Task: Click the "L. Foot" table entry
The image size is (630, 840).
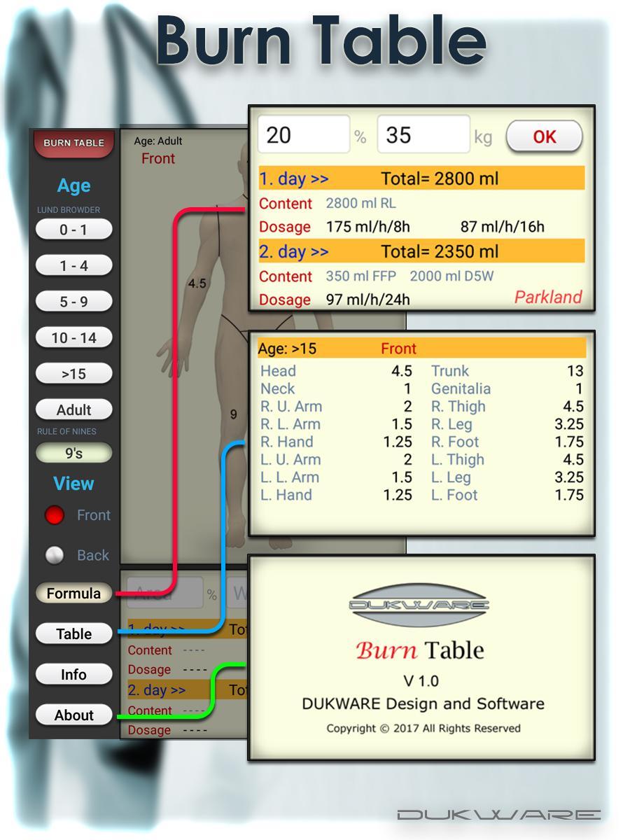Action: (507, 495)
